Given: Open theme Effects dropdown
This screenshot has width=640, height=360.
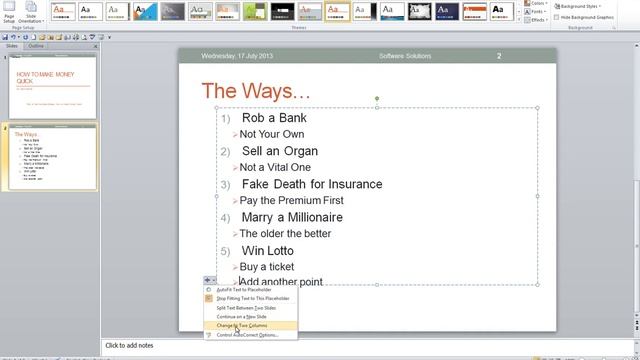Looking at the screenshot, I should coord(536,20).
